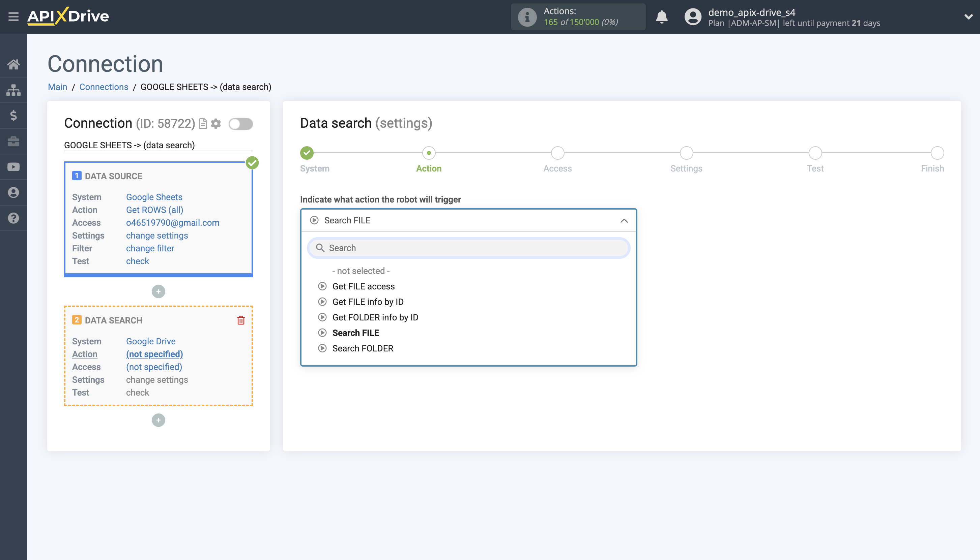Go to the Action step
The width and height of the screenshot is (980, 560).
pos(429,153)
